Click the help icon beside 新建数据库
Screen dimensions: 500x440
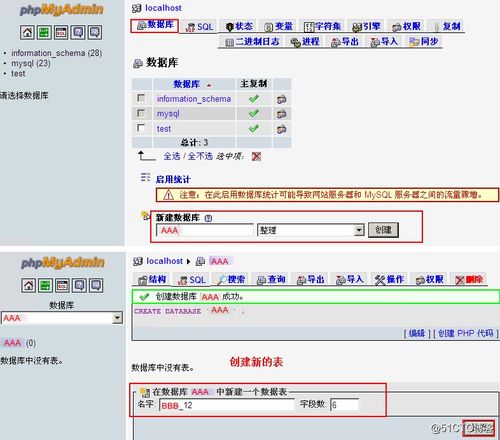coord(208,218)
